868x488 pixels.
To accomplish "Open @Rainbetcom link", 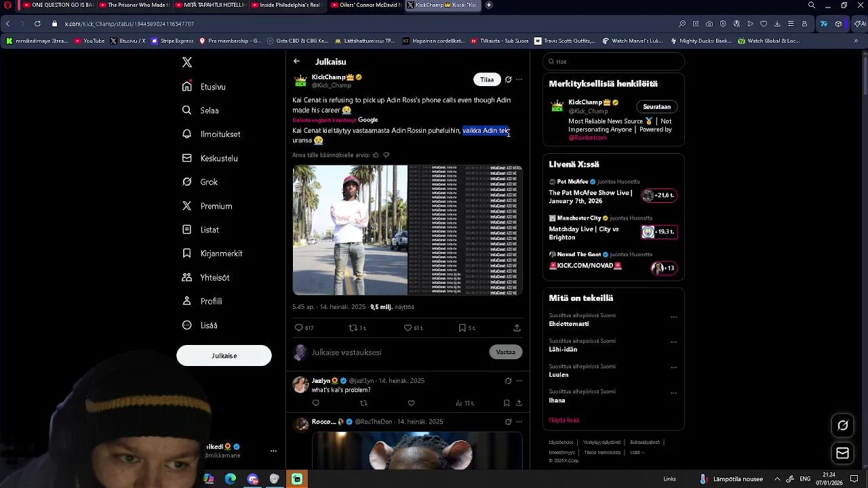I will click(x=587, y=138).
